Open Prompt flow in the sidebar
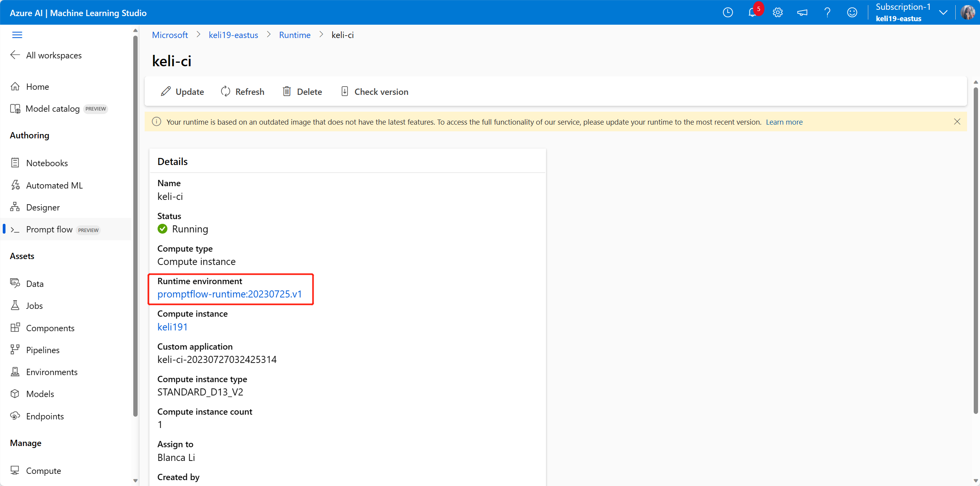 click(49, 230)
